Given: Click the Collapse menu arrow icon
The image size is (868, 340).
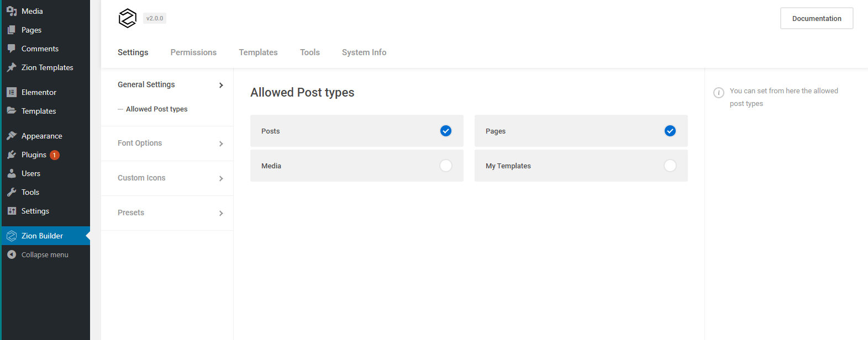Looking at the screenshot, I should click(x=12, y=254).
